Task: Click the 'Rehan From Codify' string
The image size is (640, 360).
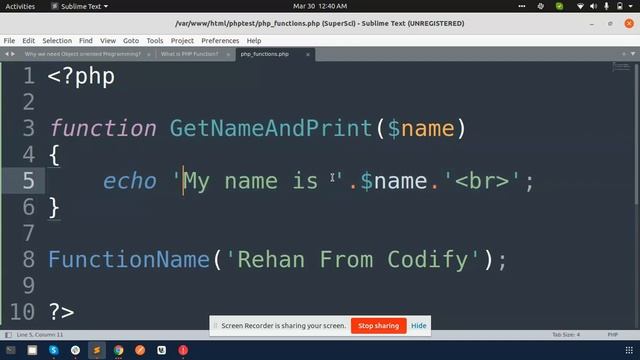Action: point(352,259)
